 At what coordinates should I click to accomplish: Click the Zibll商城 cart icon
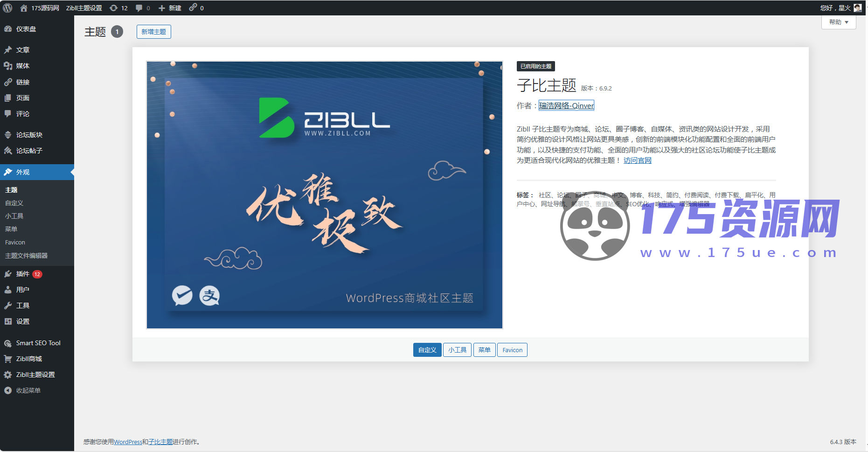click(8, 359)
